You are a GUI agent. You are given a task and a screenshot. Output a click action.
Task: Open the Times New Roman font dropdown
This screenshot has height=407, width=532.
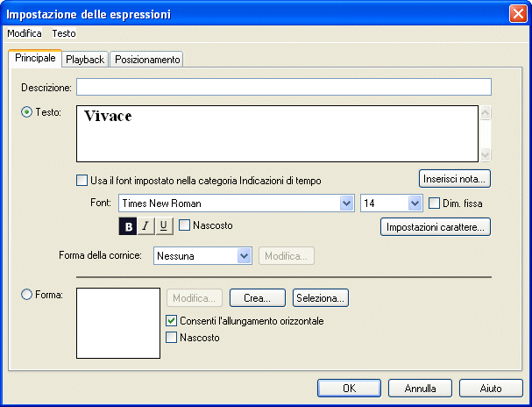(345, 203)
